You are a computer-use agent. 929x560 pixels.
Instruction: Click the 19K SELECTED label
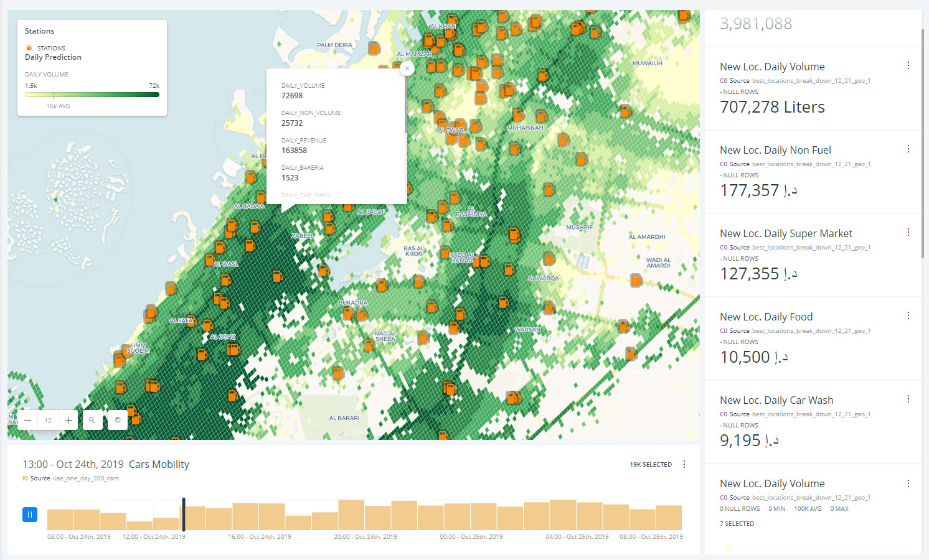650,464
